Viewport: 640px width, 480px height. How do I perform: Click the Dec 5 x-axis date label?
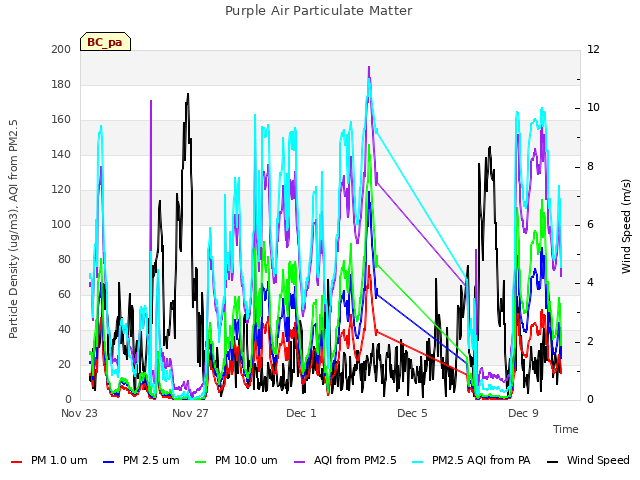click(412, 413)
